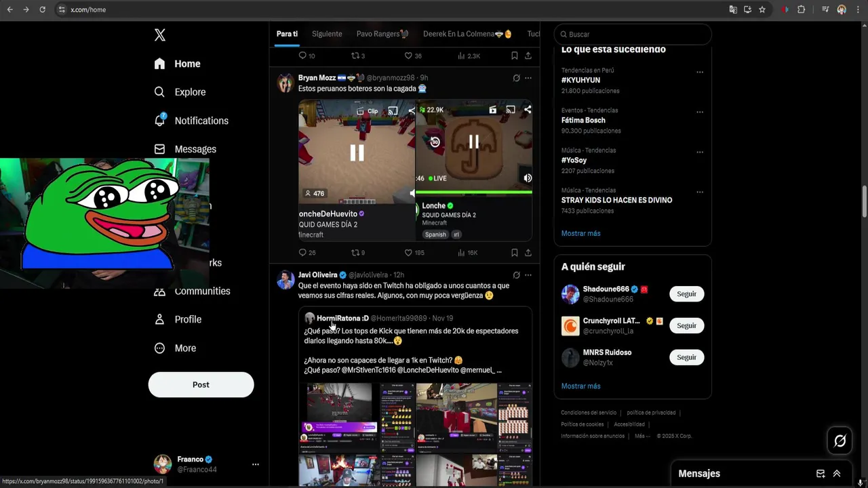The height and width of the screenshot is (488, 868).
Task: Open options dots for Fátima Bosch trend
Action: 700,112
